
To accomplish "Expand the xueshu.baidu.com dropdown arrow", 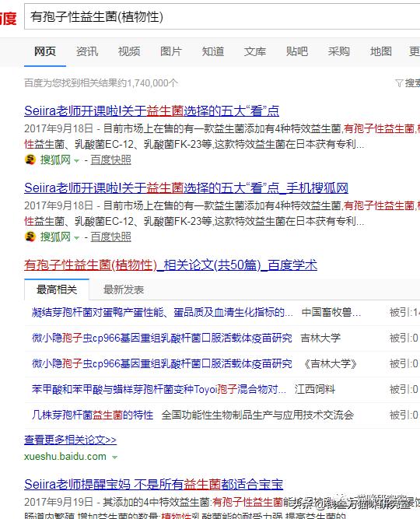I will click(114, 457).
